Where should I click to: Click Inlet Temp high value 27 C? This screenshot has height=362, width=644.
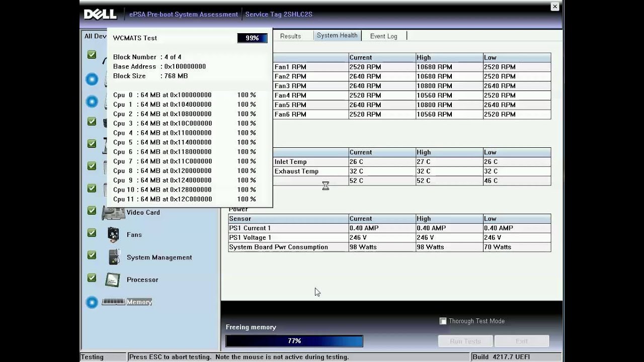click(423, 162)
